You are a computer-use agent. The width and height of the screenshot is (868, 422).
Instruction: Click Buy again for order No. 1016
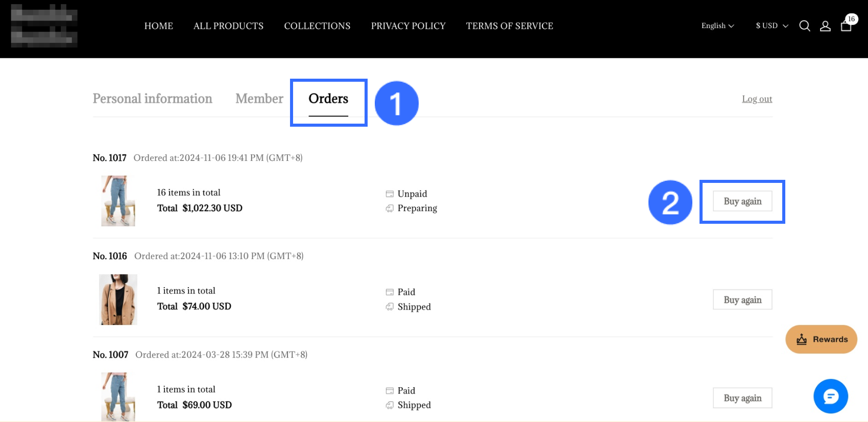coord(742,300)
